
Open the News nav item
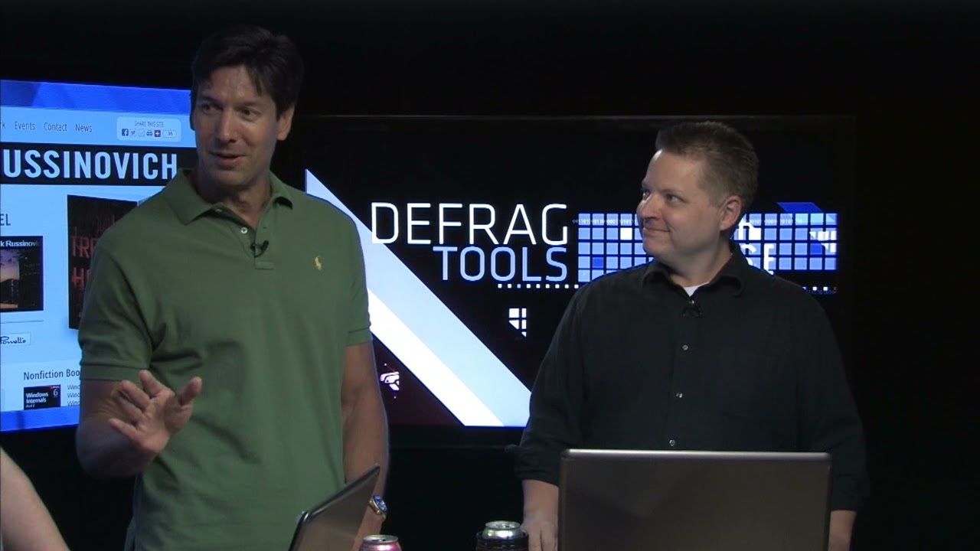pyautogui.click(x=83, y=128)
